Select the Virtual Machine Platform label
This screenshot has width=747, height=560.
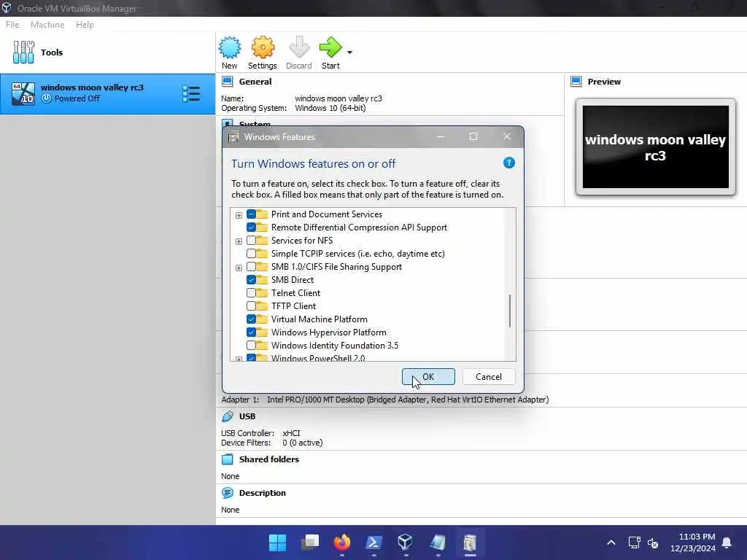(320, 319)
